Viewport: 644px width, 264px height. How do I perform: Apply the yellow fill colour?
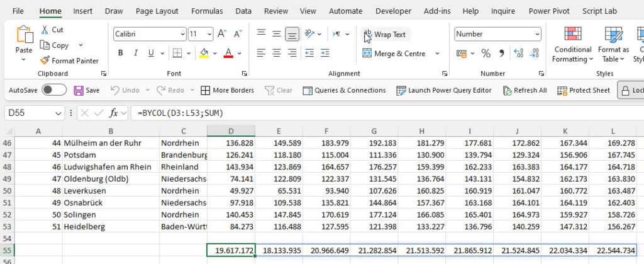204,54
